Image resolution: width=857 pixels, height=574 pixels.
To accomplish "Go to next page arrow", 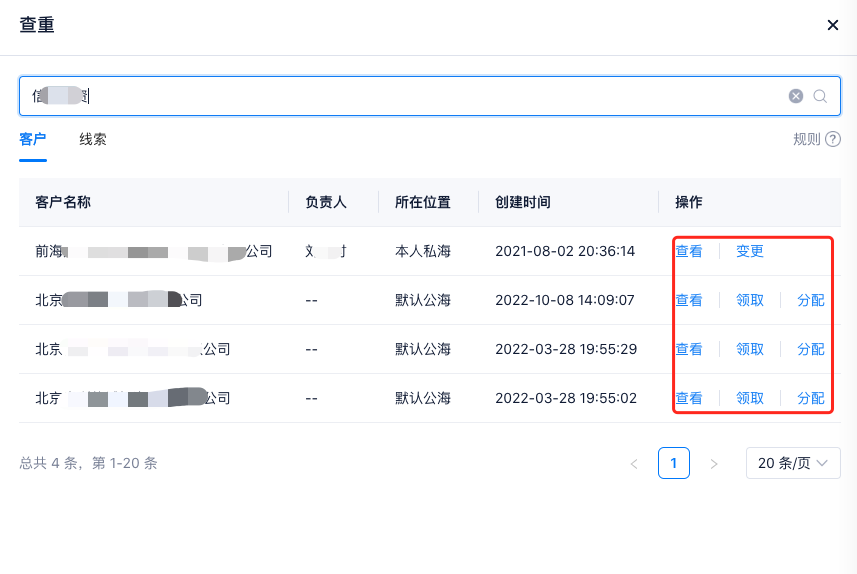I will 713,463.
